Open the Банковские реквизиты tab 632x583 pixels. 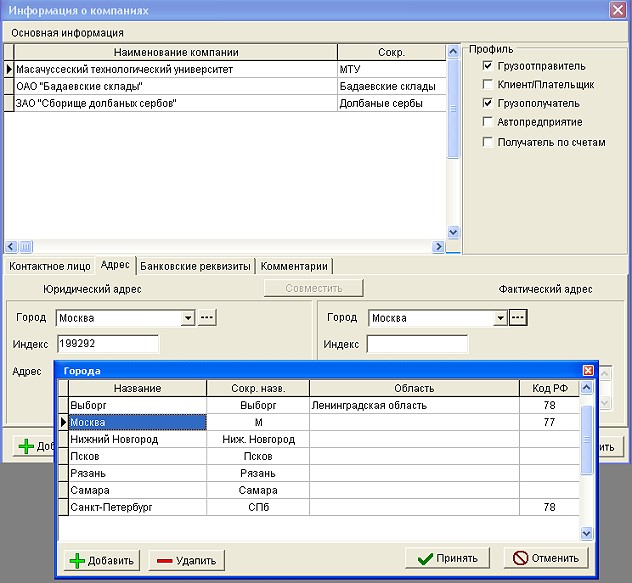[196, 266]
